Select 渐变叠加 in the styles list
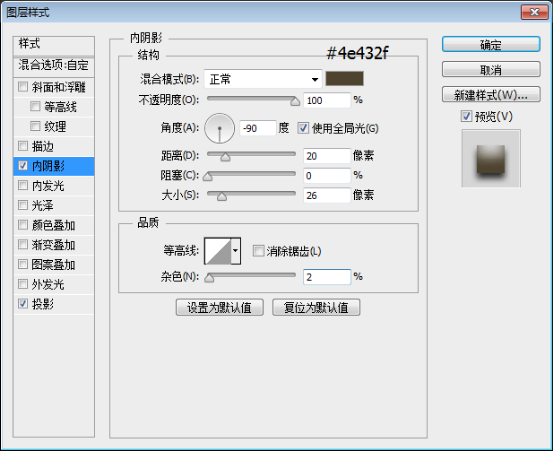The image size is (554, 452). point(54,245)
